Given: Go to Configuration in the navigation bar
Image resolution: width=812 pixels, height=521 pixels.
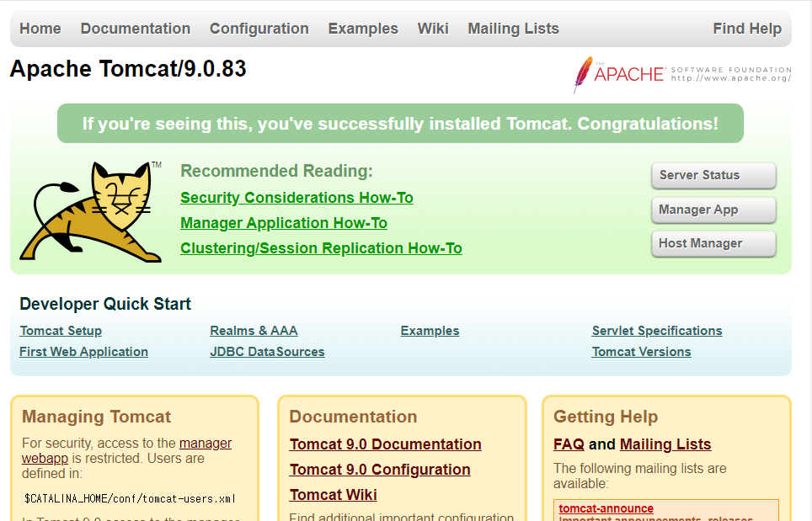Looking at the screenshot, I should click(x=259, y=29).
